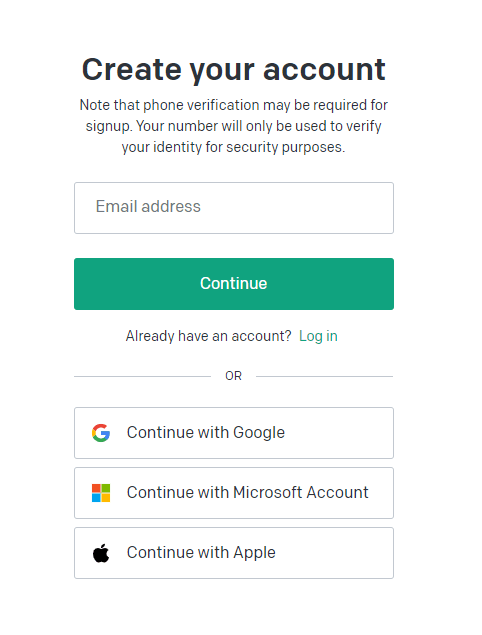Click the word Apple in the bottom button
Viewport: 482px width, 635px height.
[254, 553]
